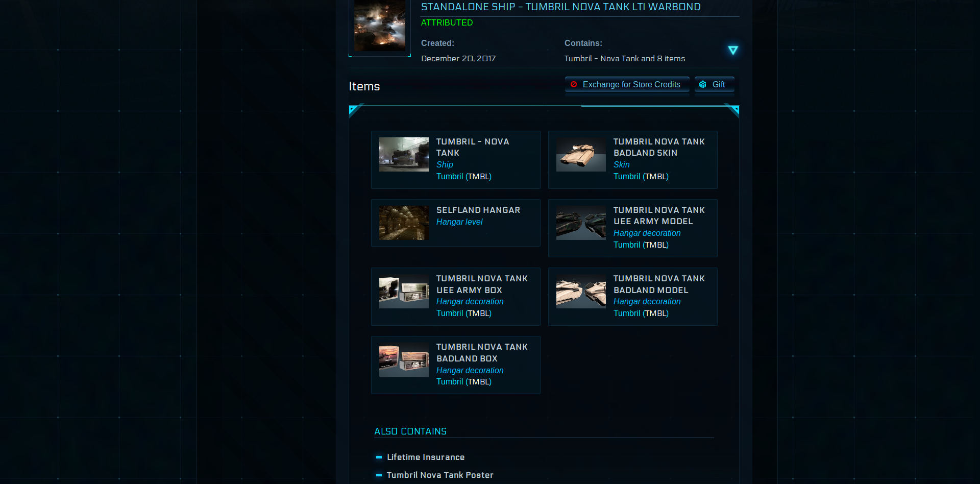Screen dimensions: 980x484
Task: Click Tumbril manufacturer link under Badland Skin
Action: (x=626, y=177)
